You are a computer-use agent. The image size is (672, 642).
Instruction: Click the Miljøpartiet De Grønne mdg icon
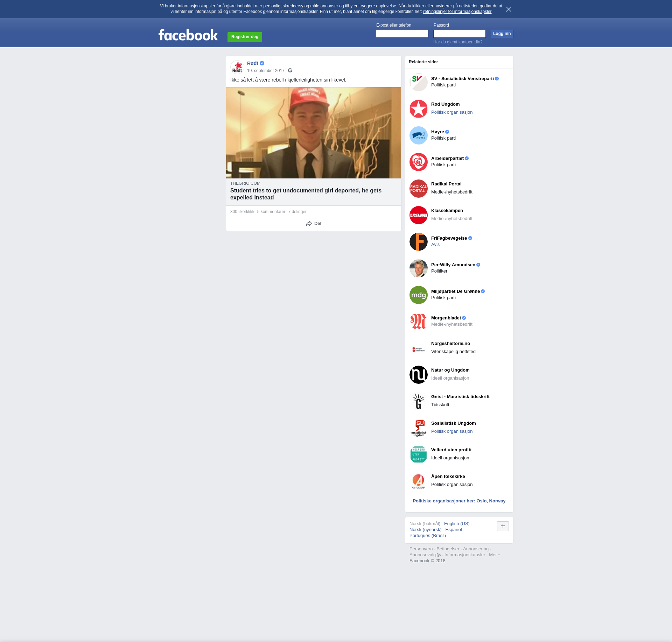(x=418, y=295)
